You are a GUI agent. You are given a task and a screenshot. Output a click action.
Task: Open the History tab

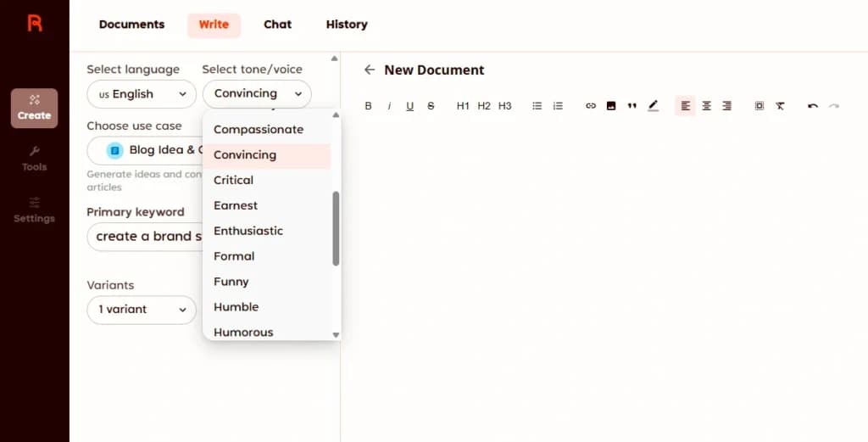(x=347, y=25)
